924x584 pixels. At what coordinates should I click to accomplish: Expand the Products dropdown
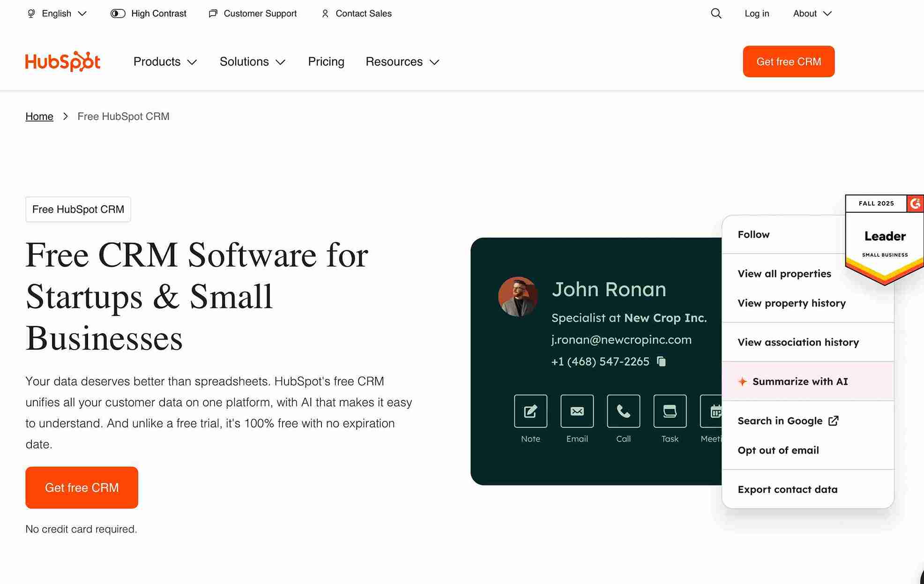[x=165, y=61]
